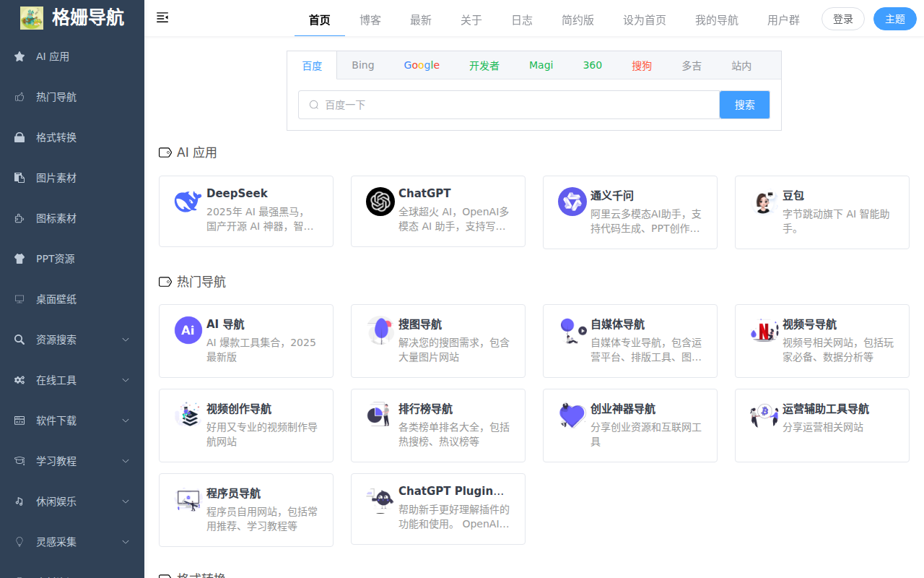The height and width of the screenshot is (578, 924).
Task: Click the 首页 menu item
Action: click(x=320, y=20)
